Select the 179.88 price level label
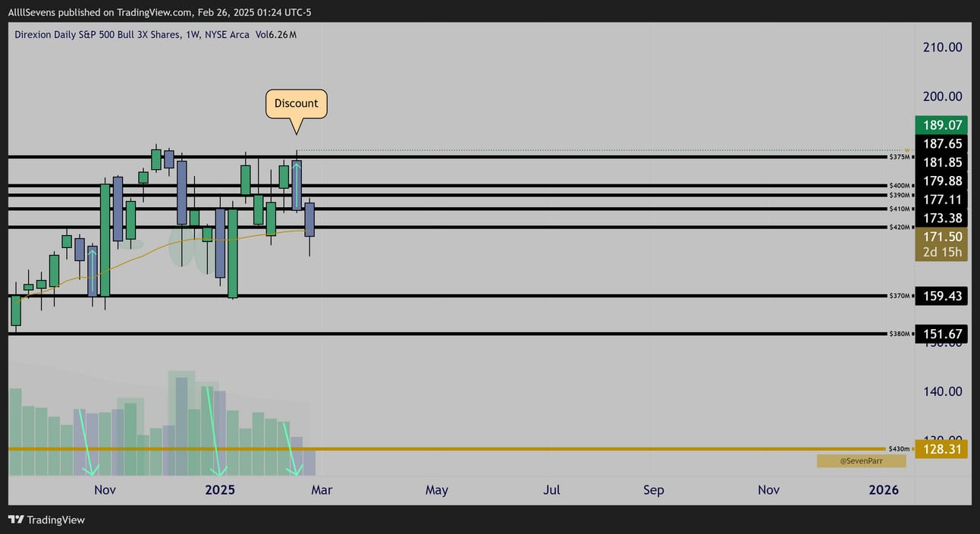The width and height of the screenshot is (980, 534). pos(941,181)
